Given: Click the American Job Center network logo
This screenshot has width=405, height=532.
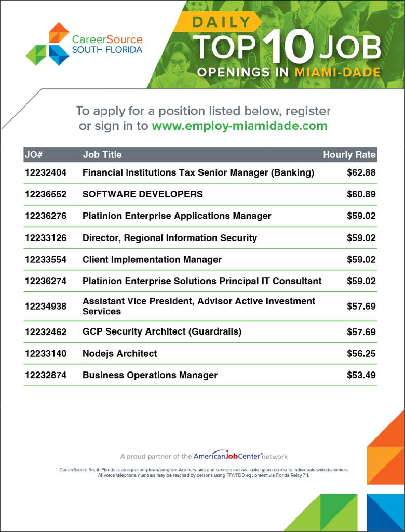Looking at the screenshot, I should pos(240,456).
